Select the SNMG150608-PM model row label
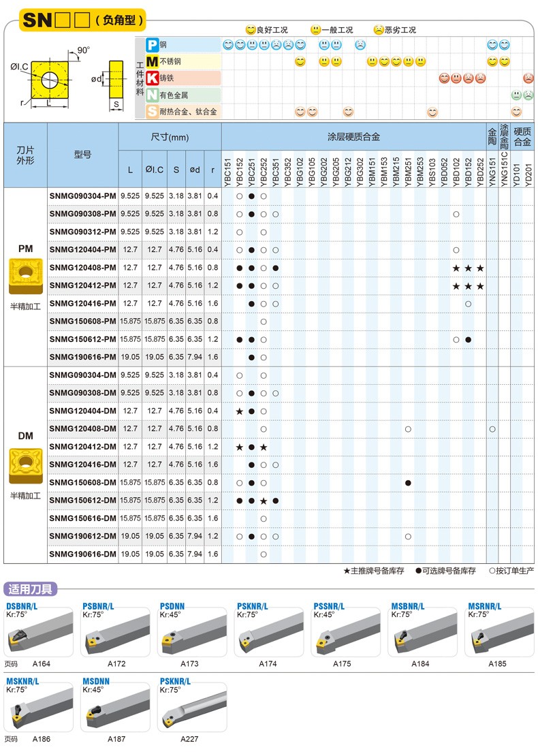This screenshot has height=756, width=538. tap(83, 321)
